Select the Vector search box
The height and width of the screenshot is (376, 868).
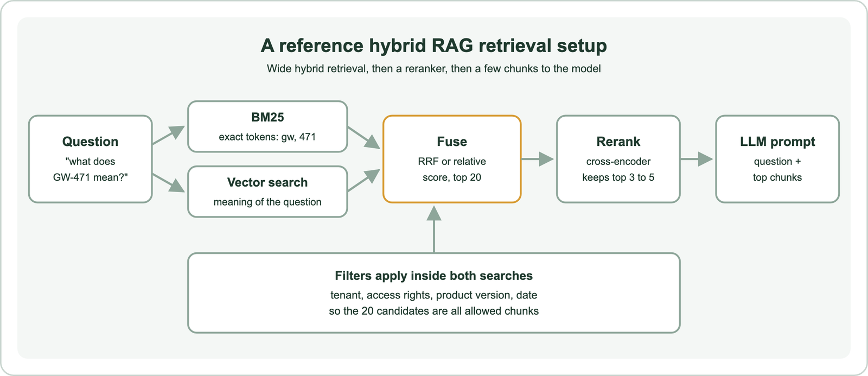click(x=267, y=192)
